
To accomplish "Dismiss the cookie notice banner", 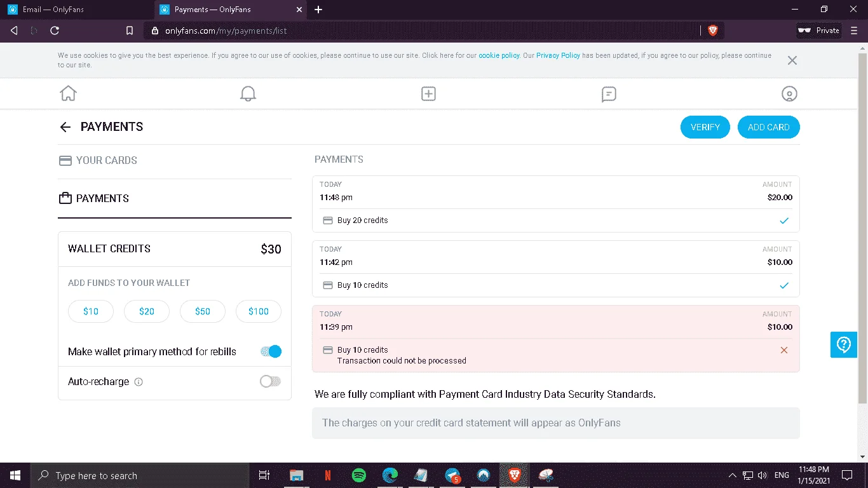I will coord(792,60).
